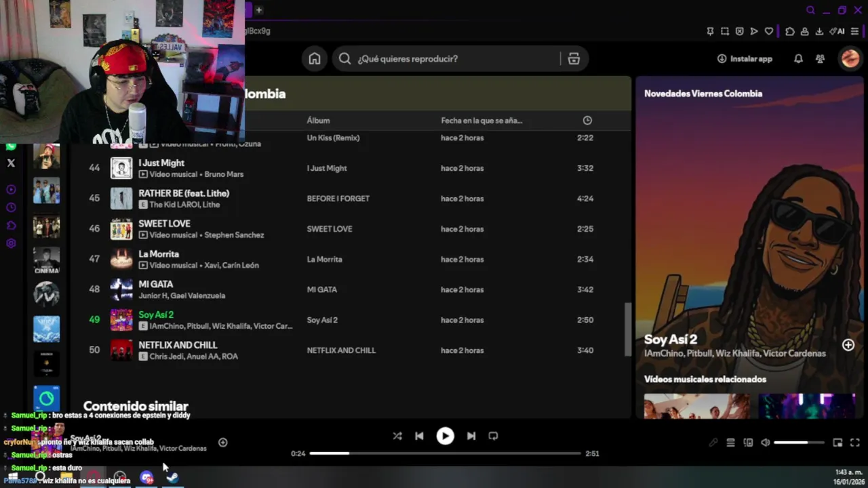Image resolution: width=868 pixels, height=488 pixels.
Task: Click the search magnifier in Spotify search bar
Action: coord(344,59)
